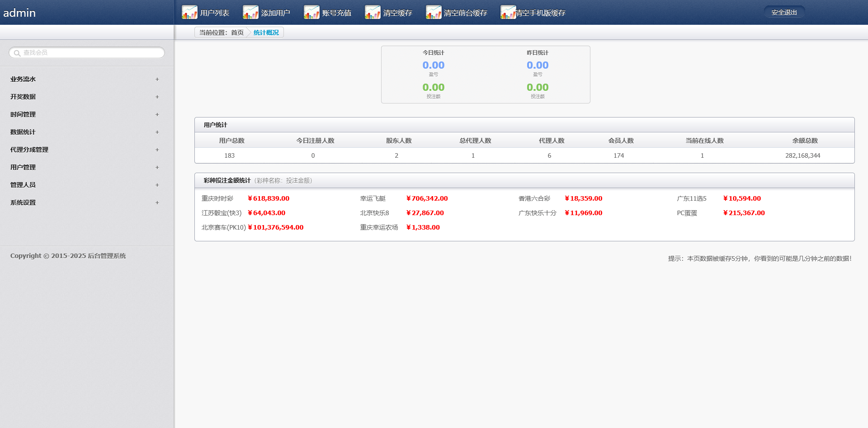Expand the 开奖数据 plus sign
Screen dimensions: 868x428
tap(157, 97)
